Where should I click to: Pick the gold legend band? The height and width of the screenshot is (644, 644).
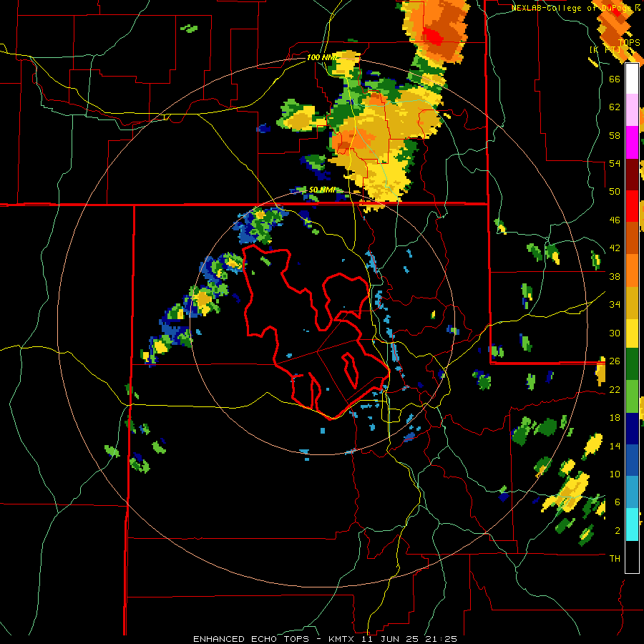[x=632, y=303]
